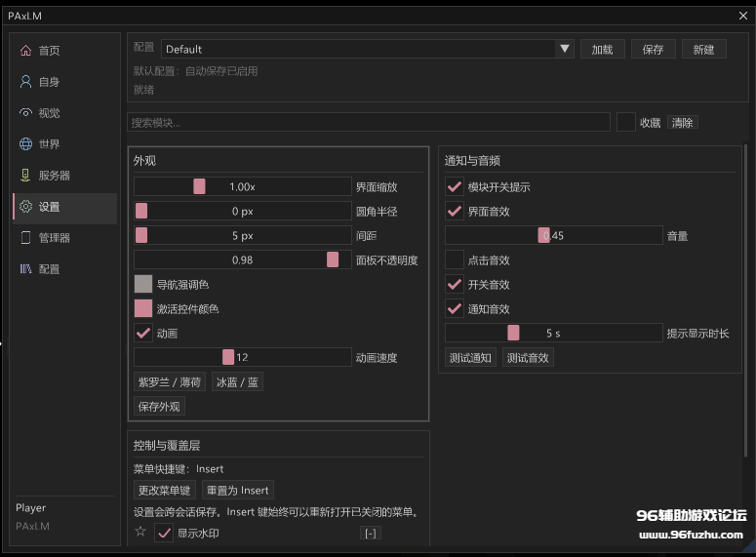
Task: Click the server icon beside 服务器
Action: (25, 175)
